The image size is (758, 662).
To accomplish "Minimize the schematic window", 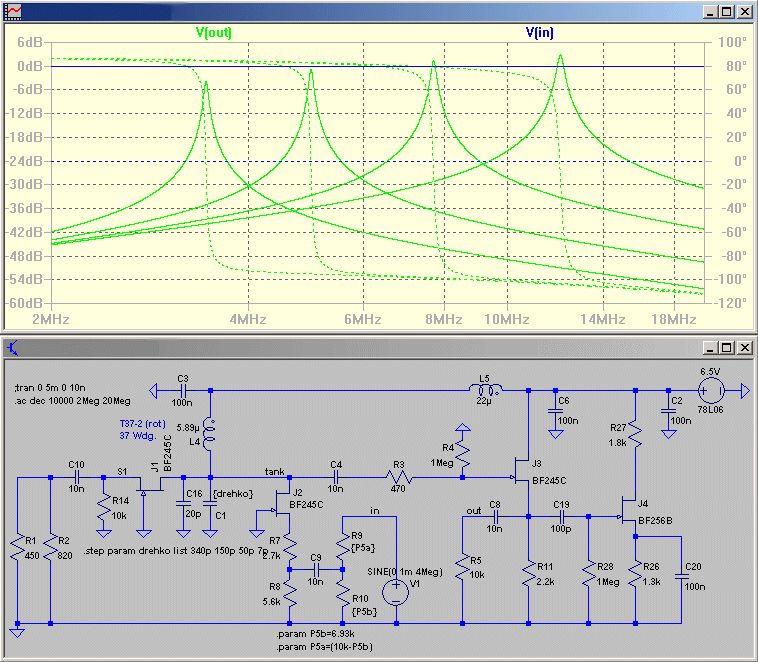I will pos(709,349).
